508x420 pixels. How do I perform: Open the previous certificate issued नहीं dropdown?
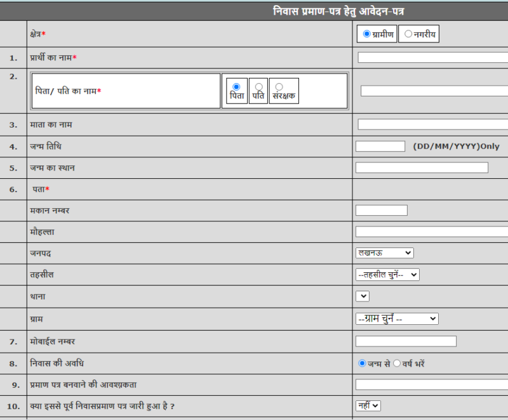368,405
